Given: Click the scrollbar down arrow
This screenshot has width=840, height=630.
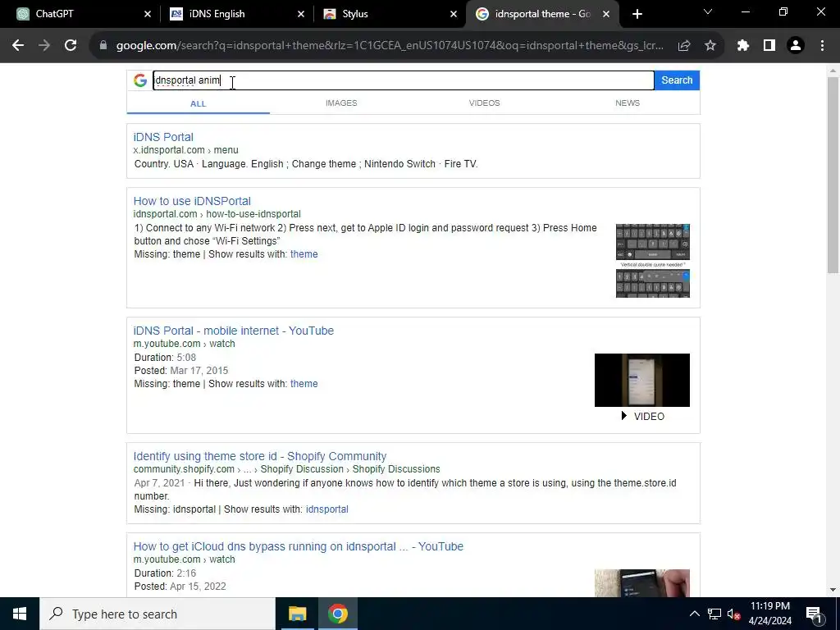Looking at the screenshot, I should point(833,590).
